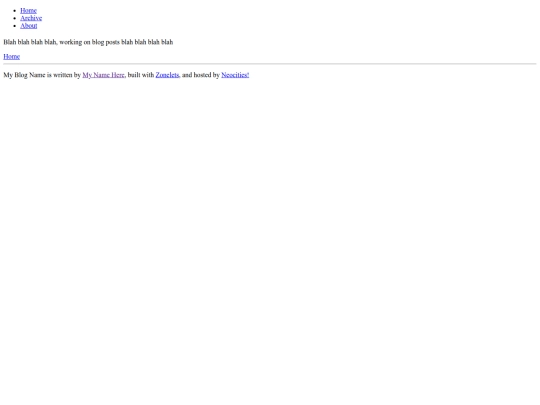The width and height of the screenshot is (540, 405).
Task: Visit the My Name Here author link
Action: pos(103,75)
